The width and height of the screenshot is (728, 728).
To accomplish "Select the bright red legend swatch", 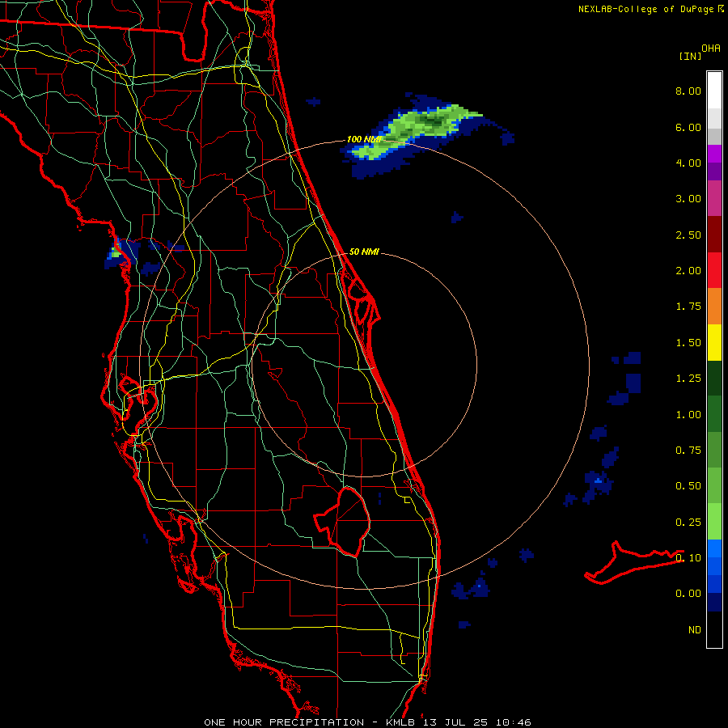I will 714,270.
